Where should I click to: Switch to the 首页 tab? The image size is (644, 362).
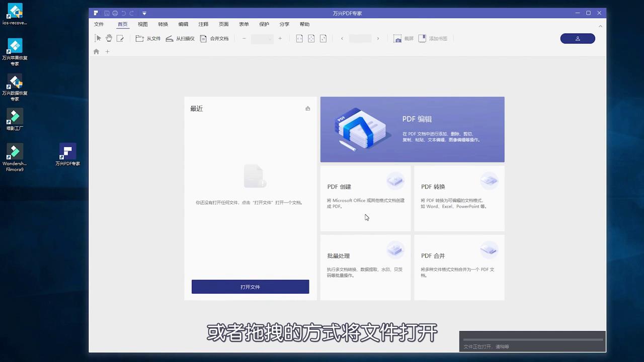pos(122,24)
